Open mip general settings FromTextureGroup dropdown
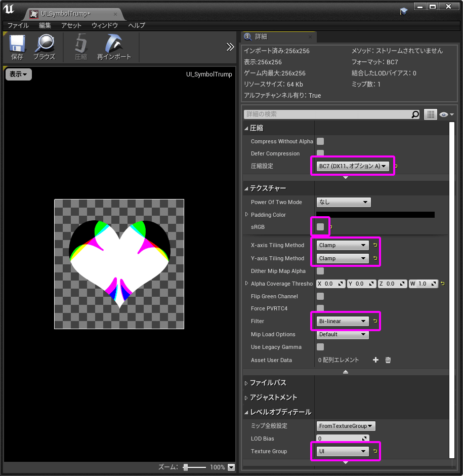Screen dimensions: 463x476 [x=346, y=426]
